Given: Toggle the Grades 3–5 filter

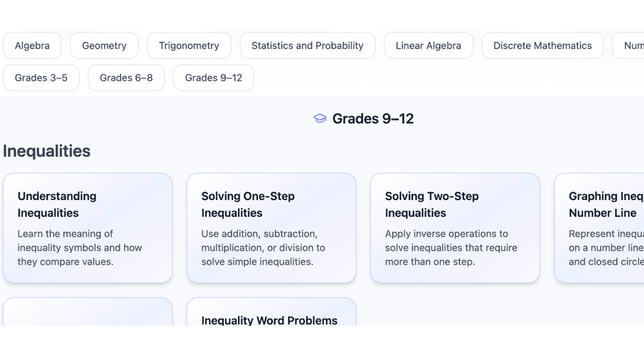Looking at the screenshot, I should (41, 77).
